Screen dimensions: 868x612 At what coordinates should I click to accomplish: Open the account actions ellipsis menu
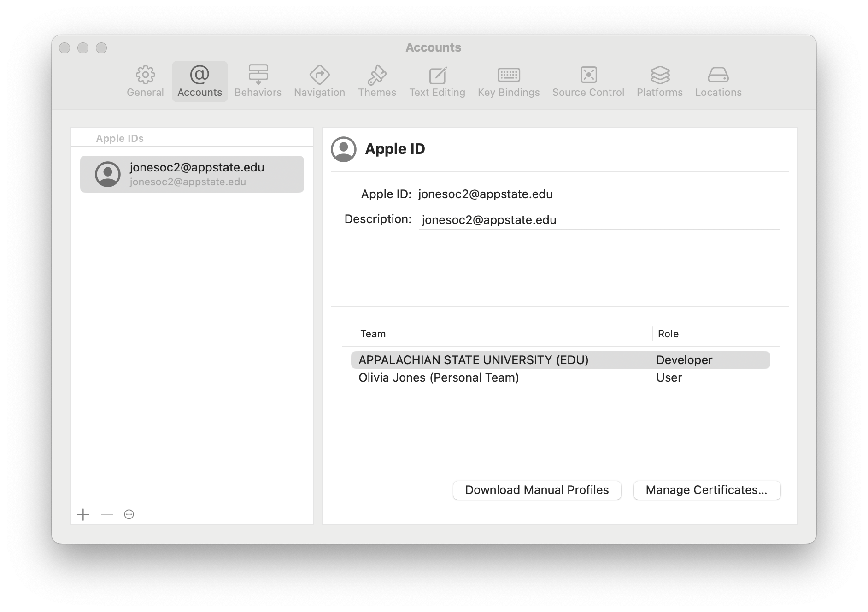coord(129,514)
